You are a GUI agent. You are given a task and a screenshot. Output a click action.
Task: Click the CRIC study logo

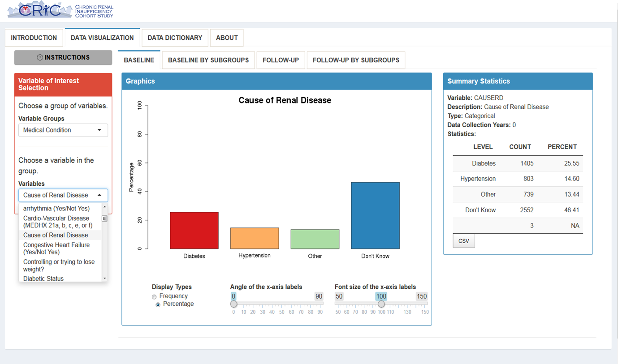(x=60, y=10)
